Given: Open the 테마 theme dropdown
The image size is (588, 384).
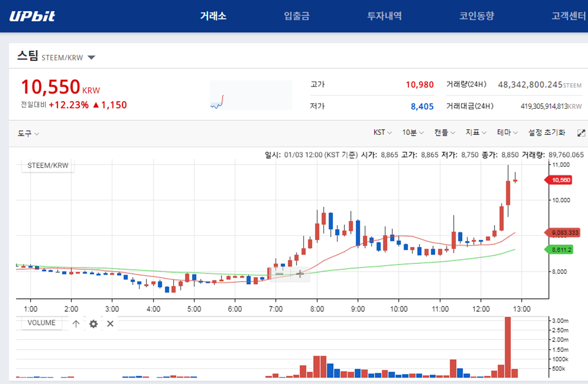Looking at the screenshot, I should 508,133.
